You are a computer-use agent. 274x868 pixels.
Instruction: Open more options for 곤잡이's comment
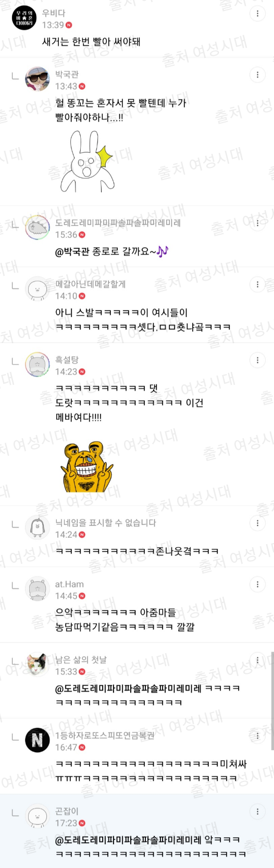coord(257,811)
